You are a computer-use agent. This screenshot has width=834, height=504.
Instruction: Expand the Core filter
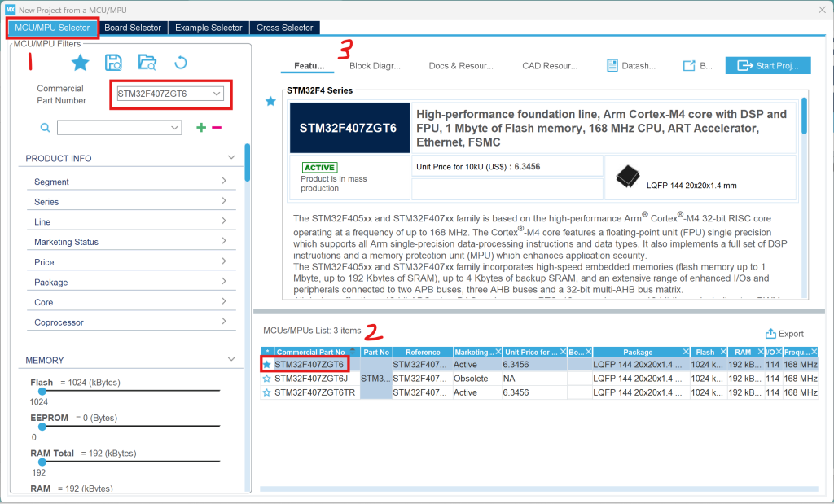[224, 301]
